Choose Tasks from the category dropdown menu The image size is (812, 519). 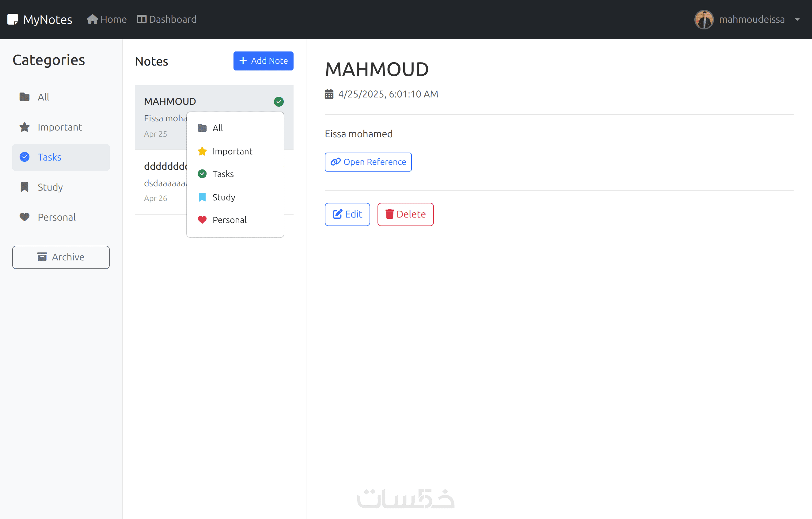click(223, 174)
